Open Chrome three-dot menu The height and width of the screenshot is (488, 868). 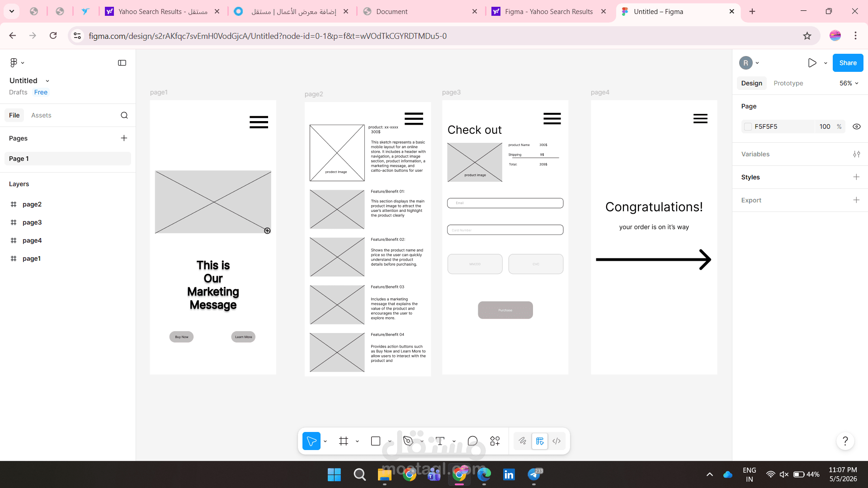point(855,36)
